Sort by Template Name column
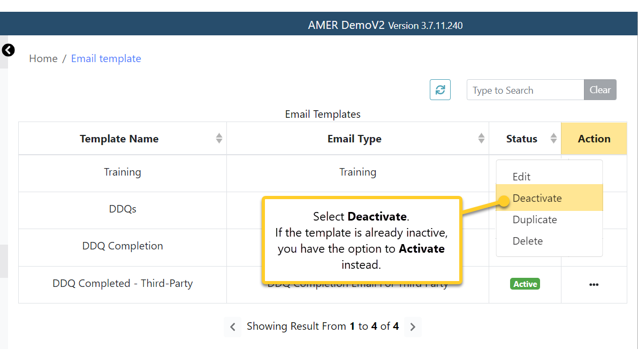Viewport: 638px width, 364px height. [219, 139]
